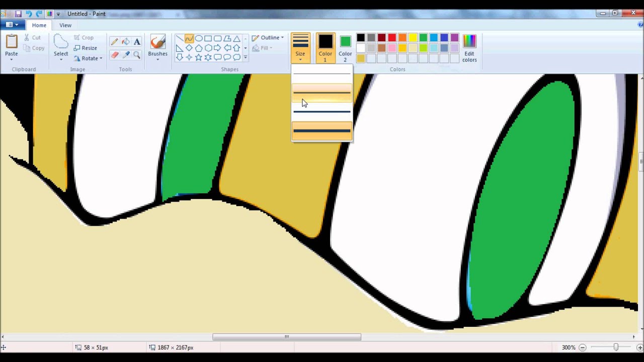644x362 pixels.
Task: Open the Outline dropdown
Action: pos(268,38)
